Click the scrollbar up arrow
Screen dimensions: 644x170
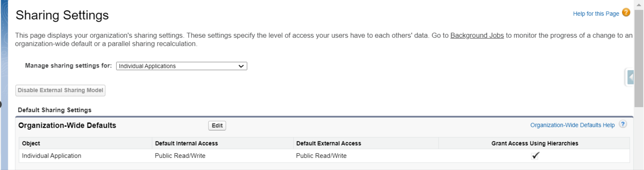click(639, 4)
